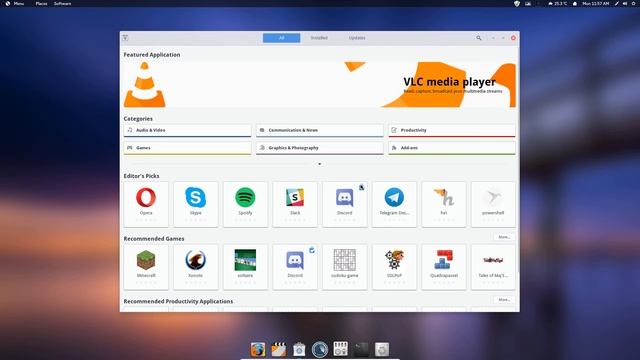Viewport: 640px width, 360px height.
Task: Open the Graphics & Photography category
Action: click(320, 148)
